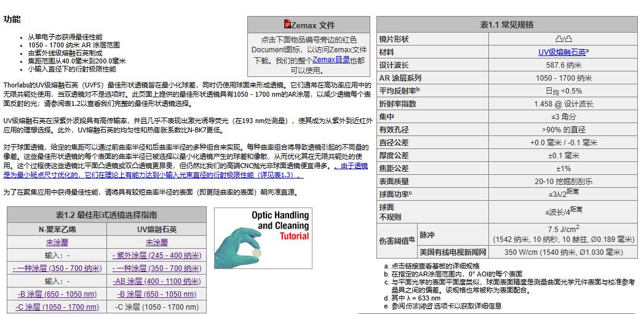Viewport: 644px width, 314px height.
Task: Click the Zemax 文件 box header
Action: point(309,25)
